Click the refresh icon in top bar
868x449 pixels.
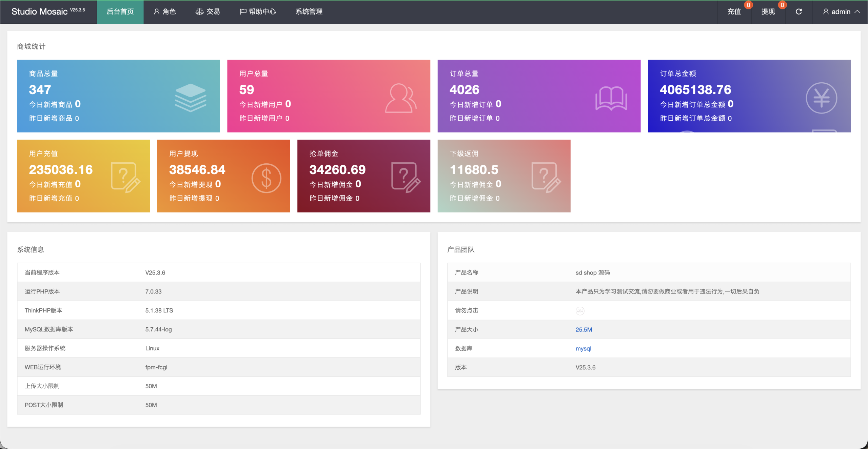799,12
